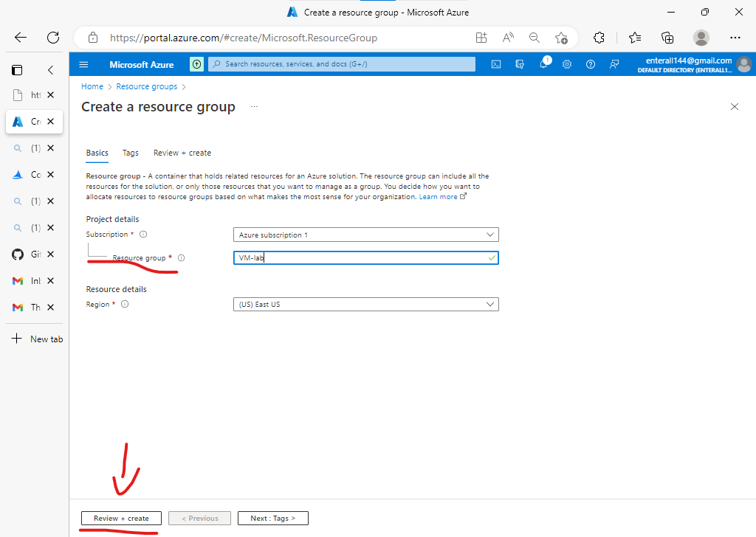
Task: Click the green info icon beside the search bar
Action: (x=196, y=65)
